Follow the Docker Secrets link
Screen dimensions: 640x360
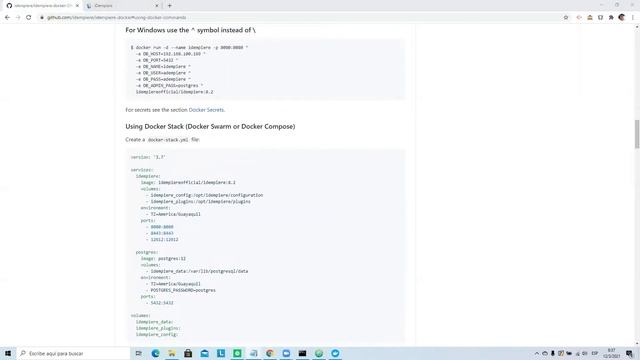pyautogui.click(x=206, y=110)
